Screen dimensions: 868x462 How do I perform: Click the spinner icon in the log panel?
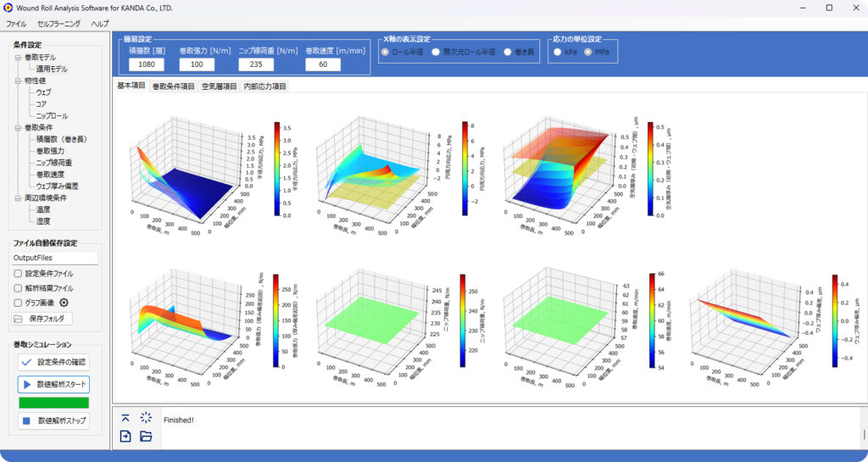coord(146,417)
